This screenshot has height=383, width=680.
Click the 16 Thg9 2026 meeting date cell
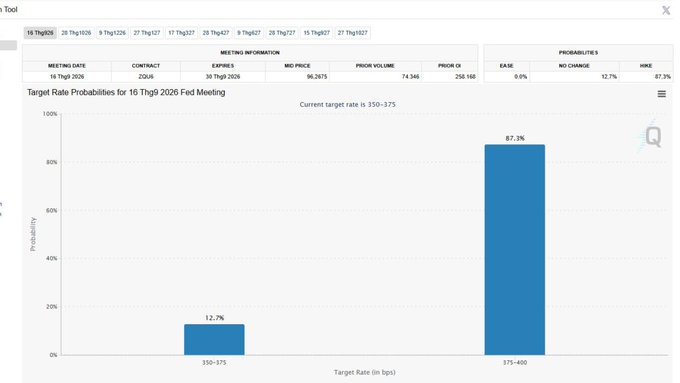click(x=67, y=77)
